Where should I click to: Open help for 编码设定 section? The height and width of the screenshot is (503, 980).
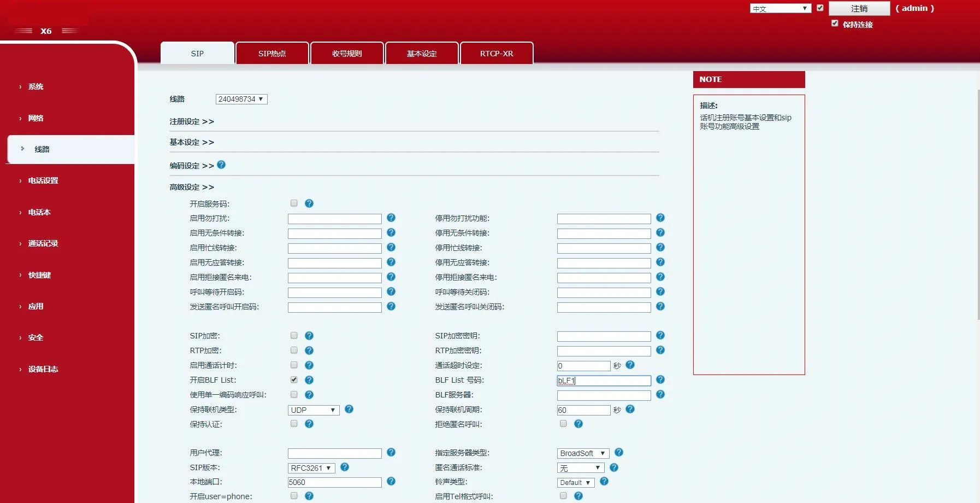(221, 165)
